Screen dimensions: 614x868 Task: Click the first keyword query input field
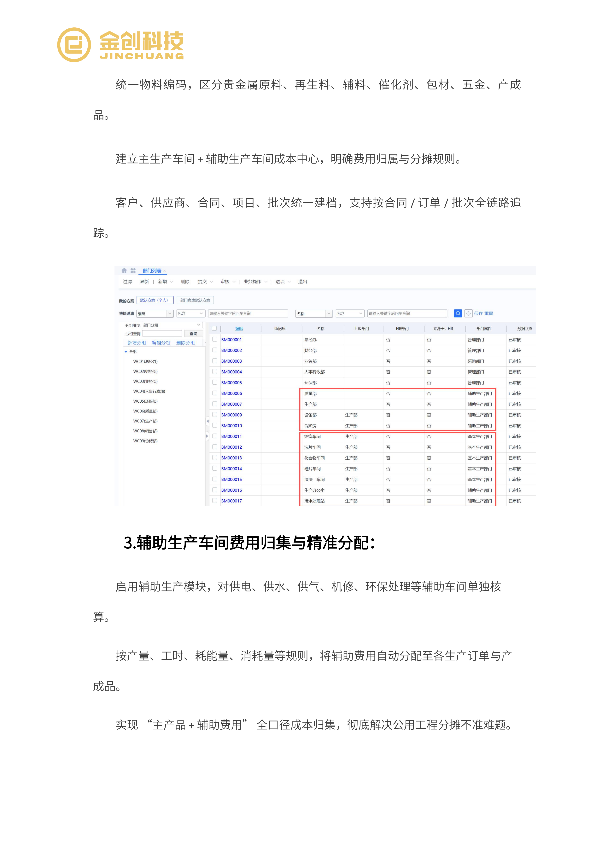point(248,313)
